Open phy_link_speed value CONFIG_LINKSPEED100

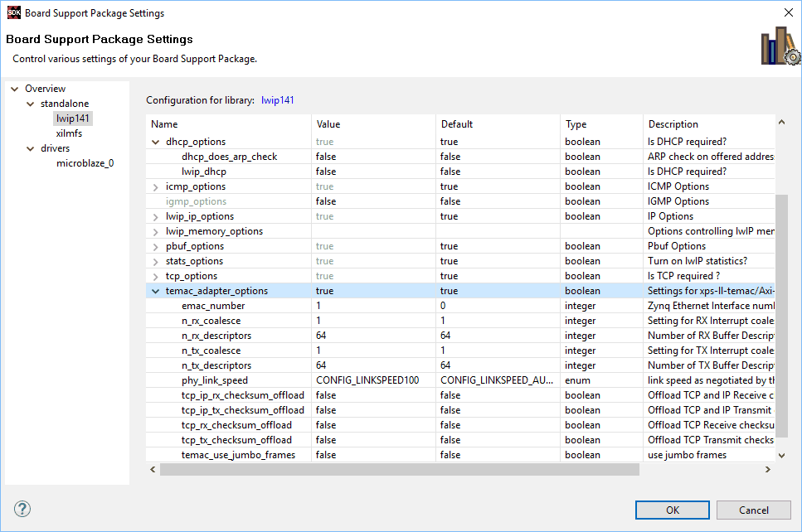[372, 380]
